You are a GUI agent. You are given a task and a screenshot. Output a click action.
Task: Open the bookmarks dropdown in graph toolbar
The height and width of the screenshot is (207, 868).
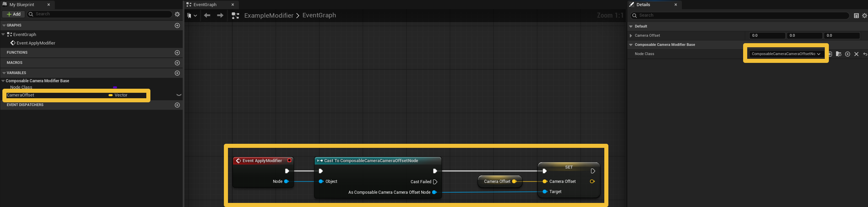click(192, 16)
